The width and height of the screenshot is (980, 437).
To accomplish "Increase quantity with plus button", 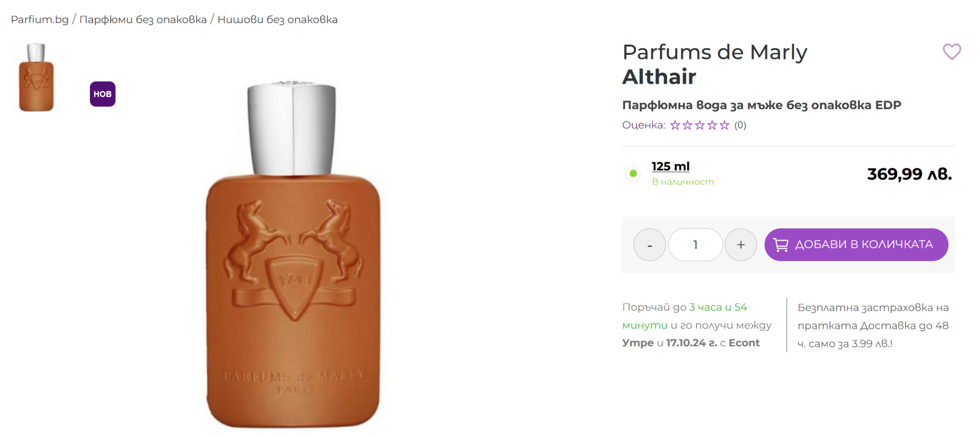I will 741,245.
